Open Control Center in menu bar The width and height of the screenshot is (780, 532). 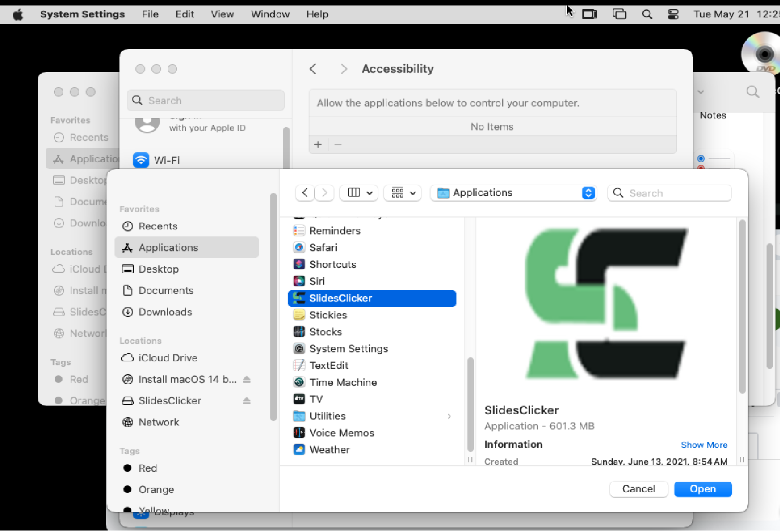673,14
